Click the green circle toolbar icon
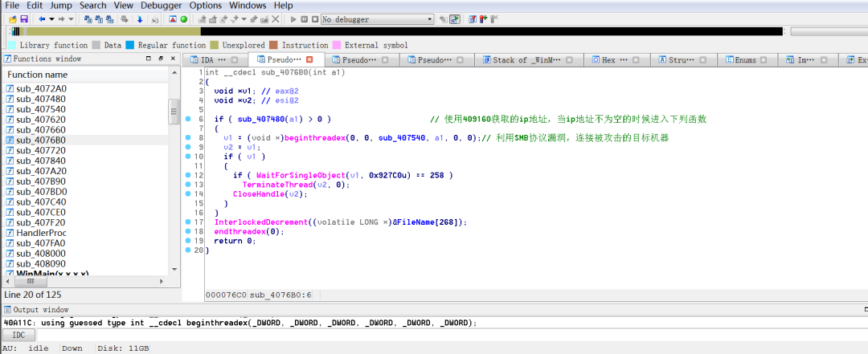The width and height of the screenshot is (868, 354). [x=184, y=18]
